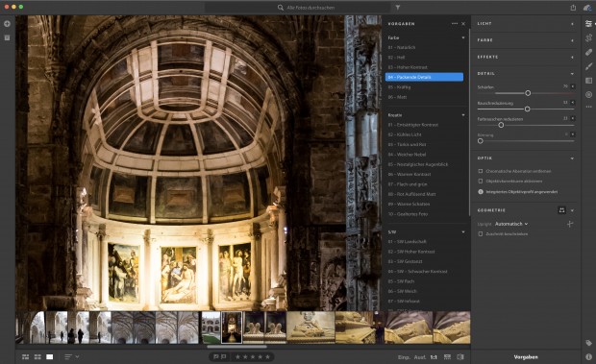Close the Vorgaben presets panel

(463, 24)
